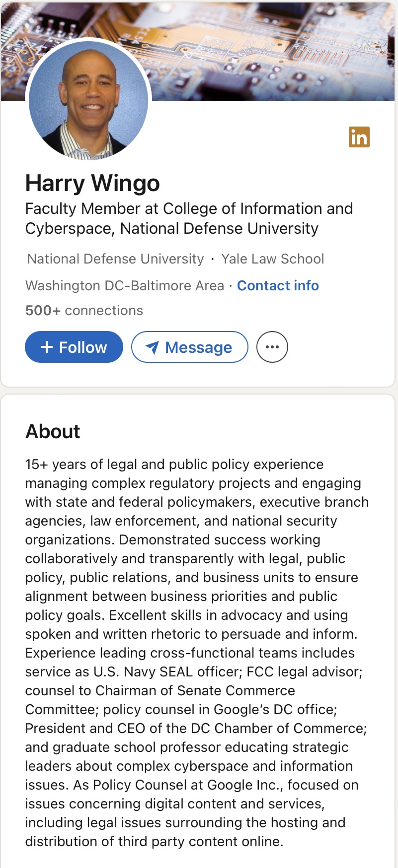Open the Contact info link
398x868 pixels.
[278, 286]
